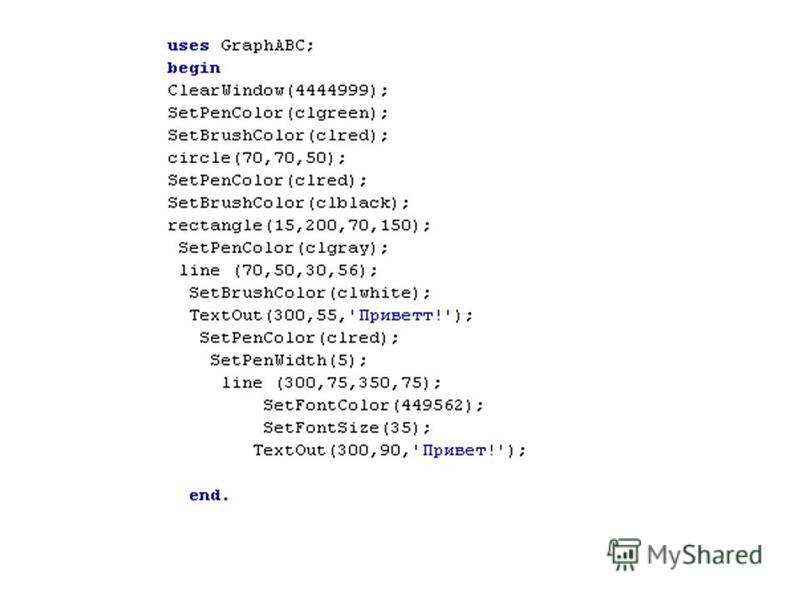Image resolution: width=800 pixels, height=600 pixels.
Task: Click the rectangle(15,200,70,150) line
Action: (x=299, y=225)
